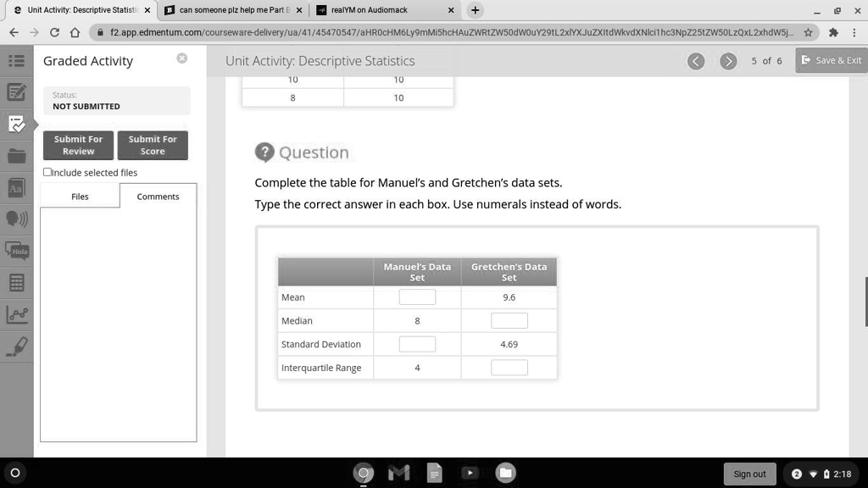Open the graphing chart icon
This screenshot has width=868, height=488.
(x=15, y=313)
